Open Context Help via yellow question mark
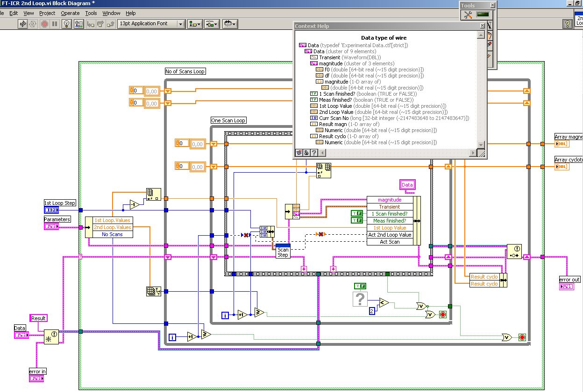The height and width of the screenshot is (392, 583). pos(568,24)
